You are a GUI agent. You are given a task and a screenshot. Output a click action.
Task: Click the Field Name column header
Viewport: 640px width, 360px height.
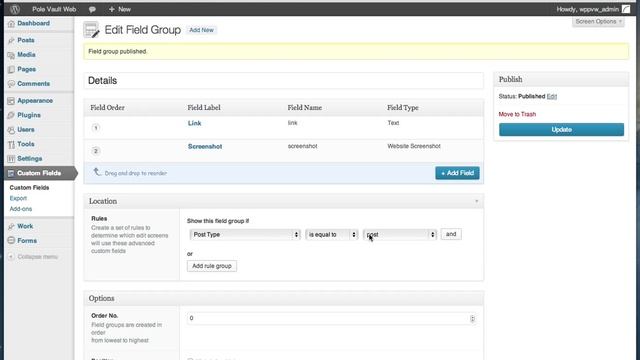(x=304, y=108)
